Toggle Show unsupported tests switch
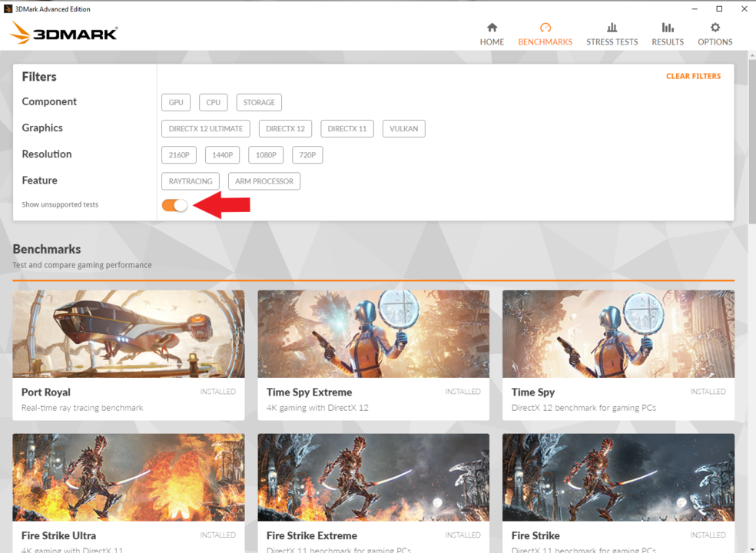The image size is (756, 553). [175, 205]
